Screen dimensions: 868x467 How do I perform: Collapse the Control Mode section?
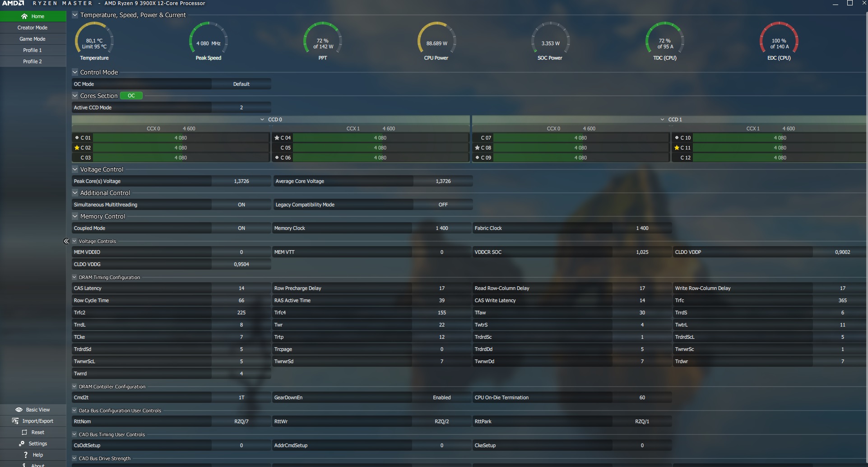click(x=75, y=72)
